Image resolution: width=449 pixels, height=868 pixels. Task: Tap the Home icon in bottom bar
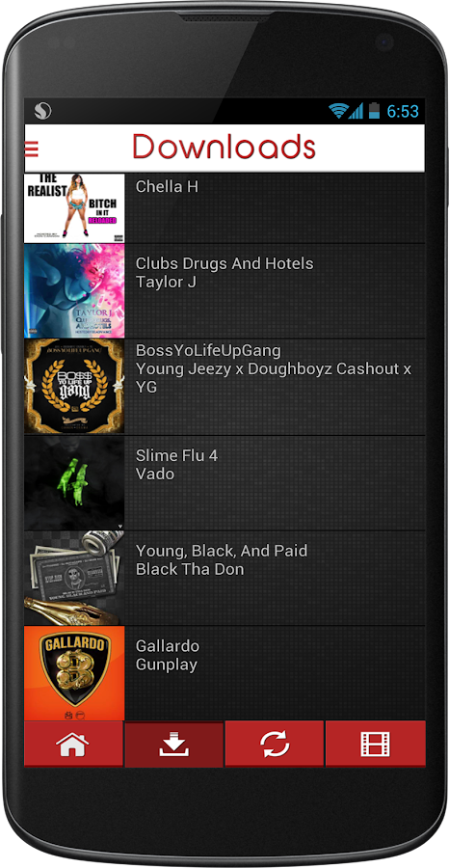[x=73, y=744]
